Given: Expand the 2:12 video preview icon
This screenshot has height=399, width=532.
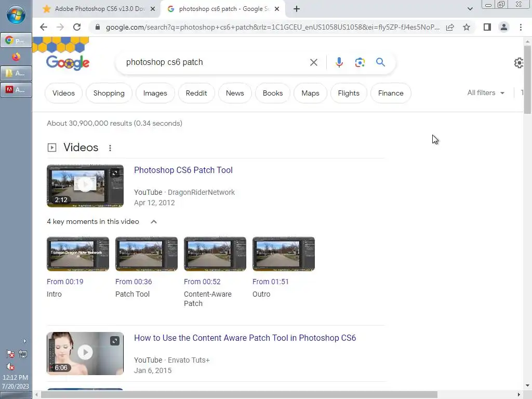Looking at the screenshot, I should pyautogui.click(x=115, y=174).
